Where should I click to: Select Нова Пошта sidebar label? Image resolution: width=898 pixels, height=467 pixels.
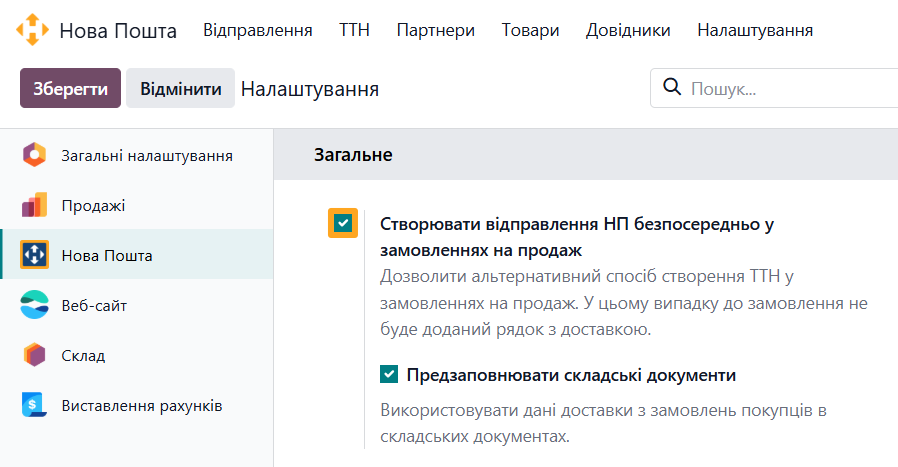[107, 256]
